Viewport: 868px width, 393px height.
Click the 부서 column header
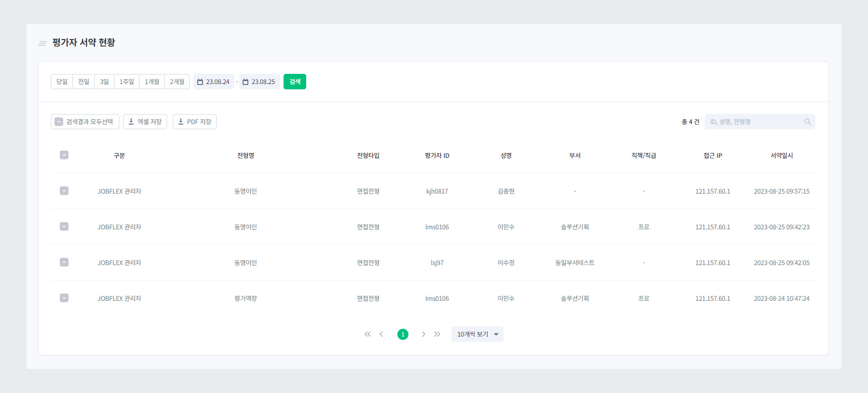coord(575,155)
